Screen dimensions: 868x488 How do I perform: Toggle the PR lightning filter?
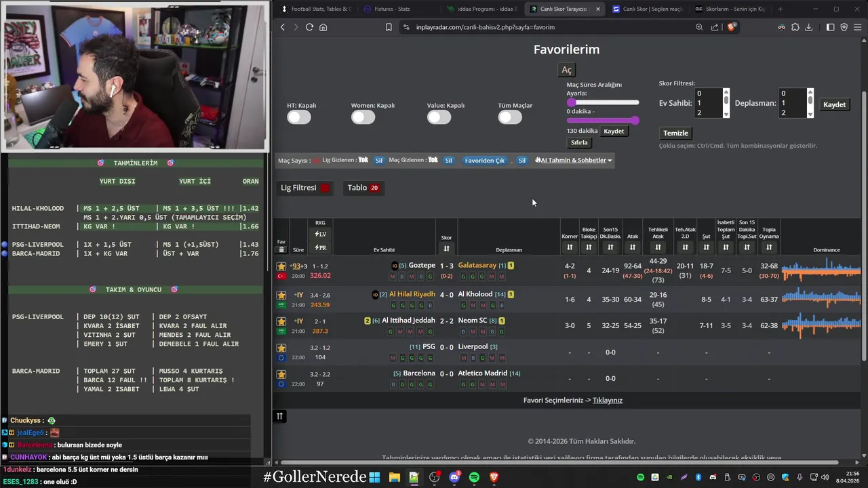321,248
